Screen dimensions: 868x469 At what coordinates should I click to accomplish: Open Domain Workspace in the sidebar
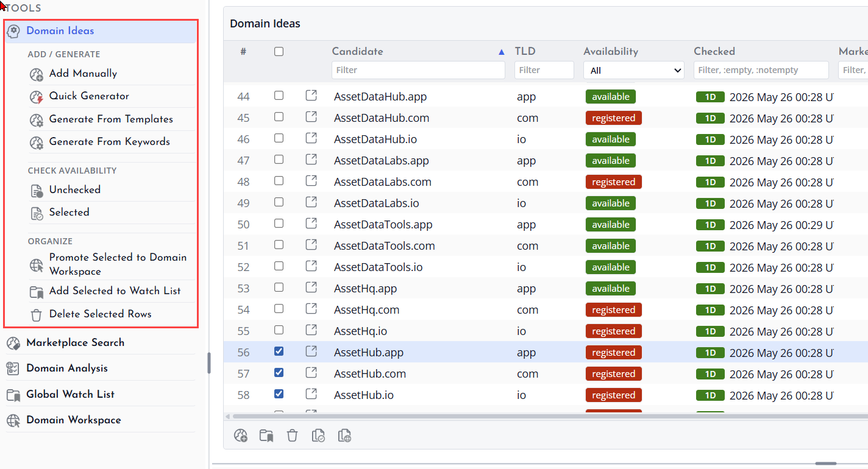[73, 420]
